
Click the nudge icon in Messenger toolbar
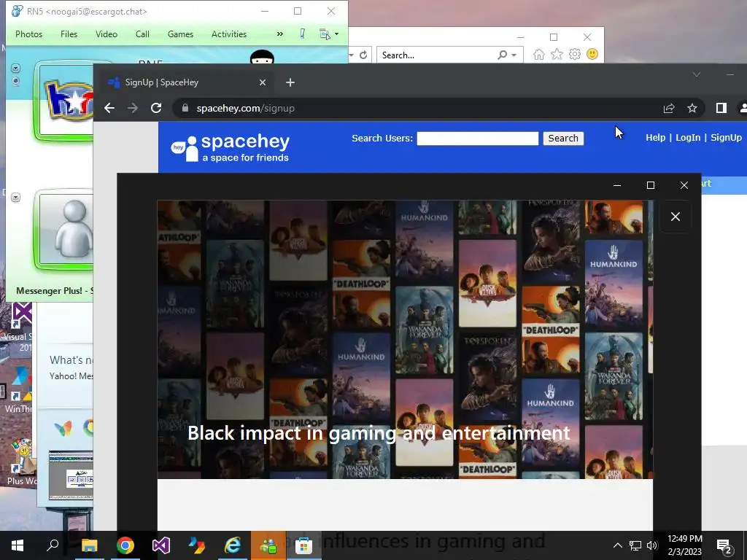coord(302,34)
